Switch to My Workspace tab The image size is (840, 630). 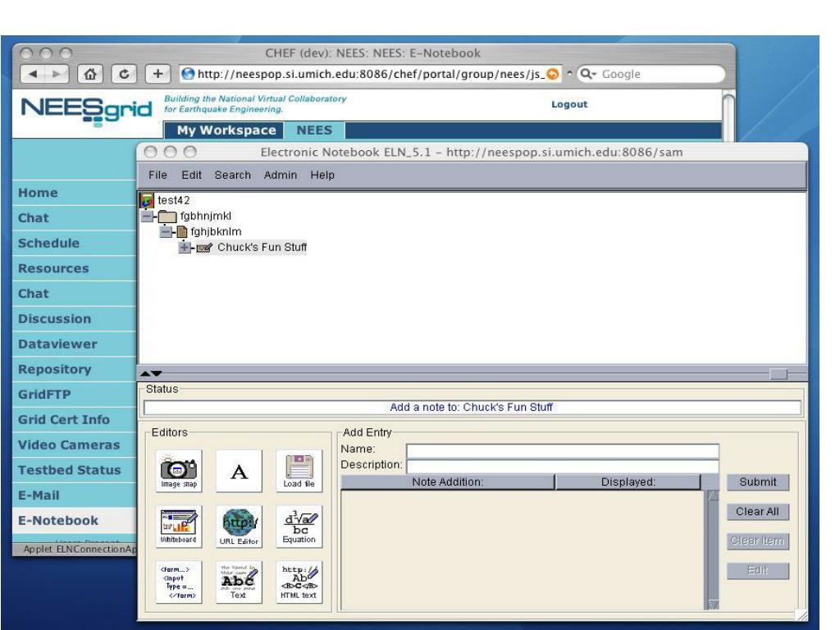(226, 130)
